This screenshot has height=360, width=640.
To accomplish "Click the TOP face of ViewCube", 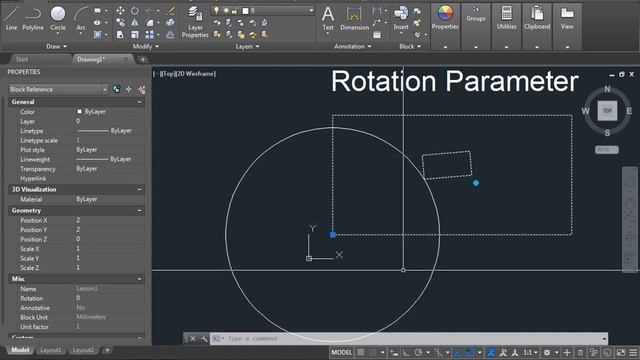I will [x=607, y=111].
